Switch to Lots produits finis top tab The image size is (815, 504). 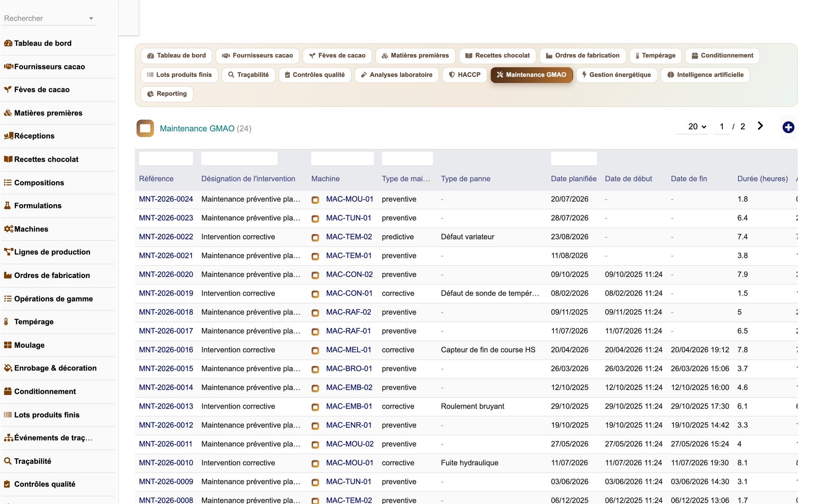pyautogui.click(x=180, y=75)
